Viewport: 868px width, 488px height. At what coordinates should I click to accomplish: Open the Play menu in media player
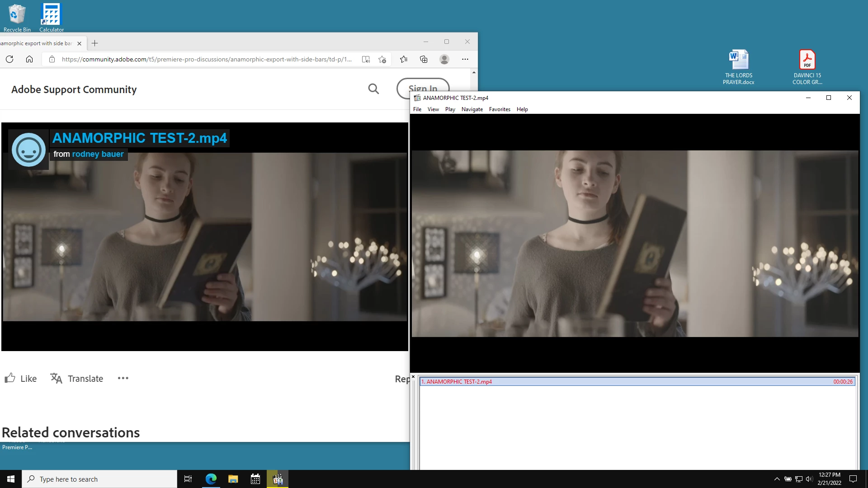(450, 109)
